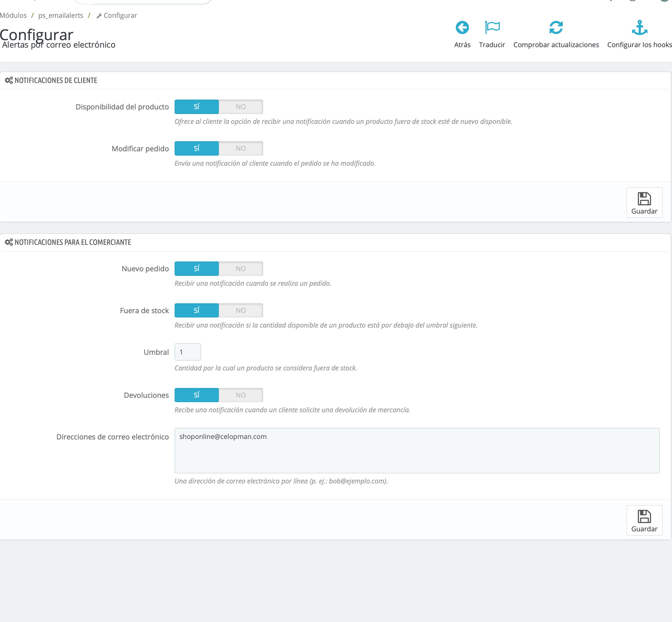Click the 'Ofrece al cliente la opción' help text
Image resolution: width=672 pixels, height=622 pixels.
[x=343, y=121]
